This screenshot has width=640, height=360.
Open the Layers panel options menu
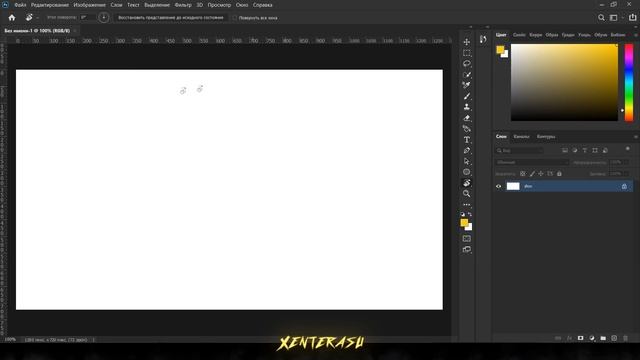pyautogui.click(x=636, y=137)
